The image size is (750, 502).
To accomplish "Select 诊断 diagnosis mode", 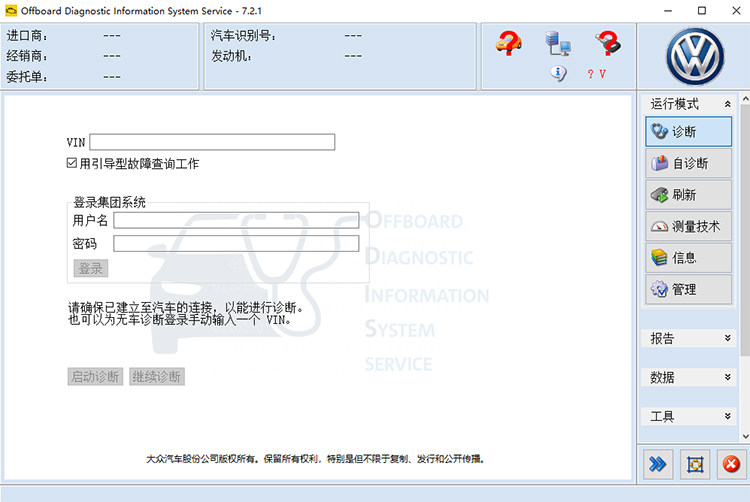I will (x=688, y=131).
